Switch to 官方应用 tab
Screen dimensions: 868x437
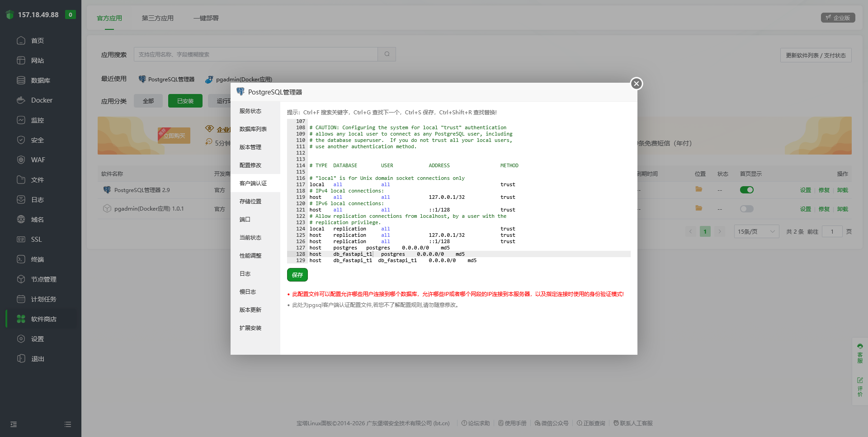[x=109, y=18]
